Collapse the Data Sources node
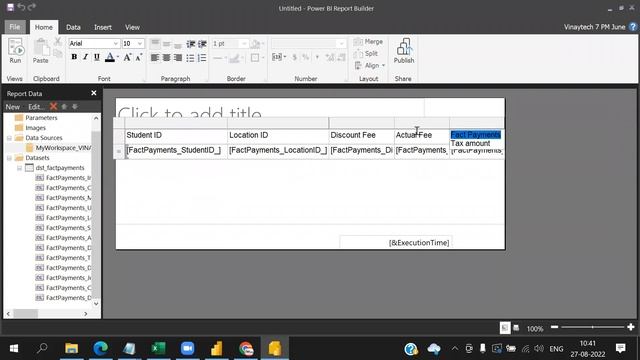Viewport: 640px width, 360px height. pyautogui.click(x=9, y=138)
